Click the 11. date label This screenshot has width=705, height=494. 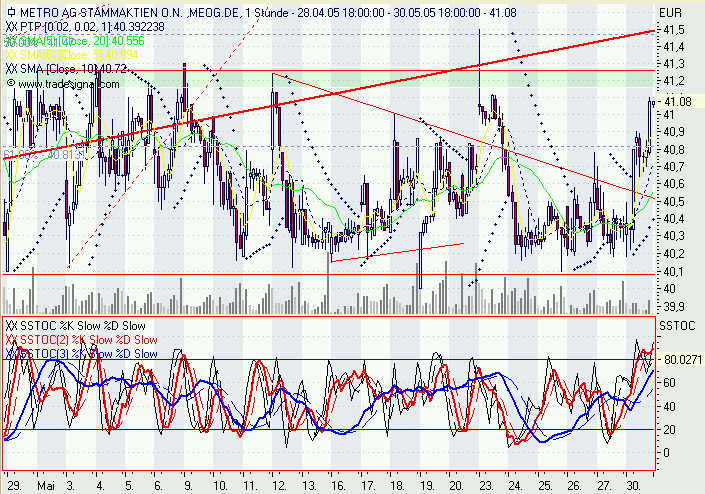pos(249,486)
